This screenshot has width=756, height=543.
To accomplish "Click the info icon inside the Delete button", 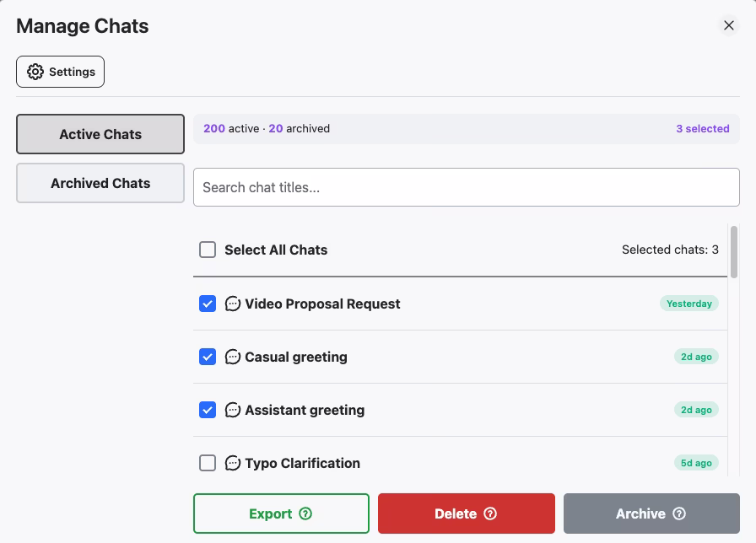I will (x=489, y=513).
